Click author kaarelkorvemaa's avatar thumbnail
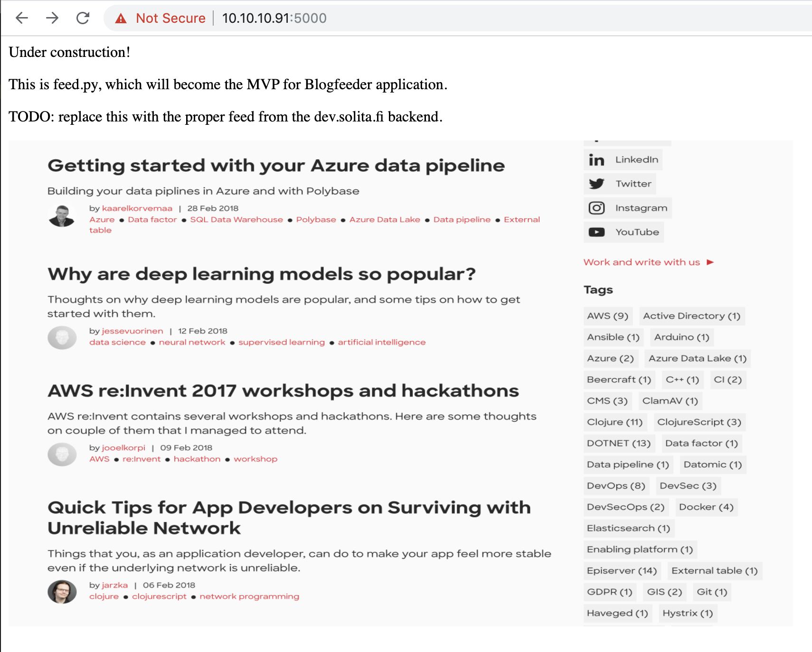 [62, 216]
